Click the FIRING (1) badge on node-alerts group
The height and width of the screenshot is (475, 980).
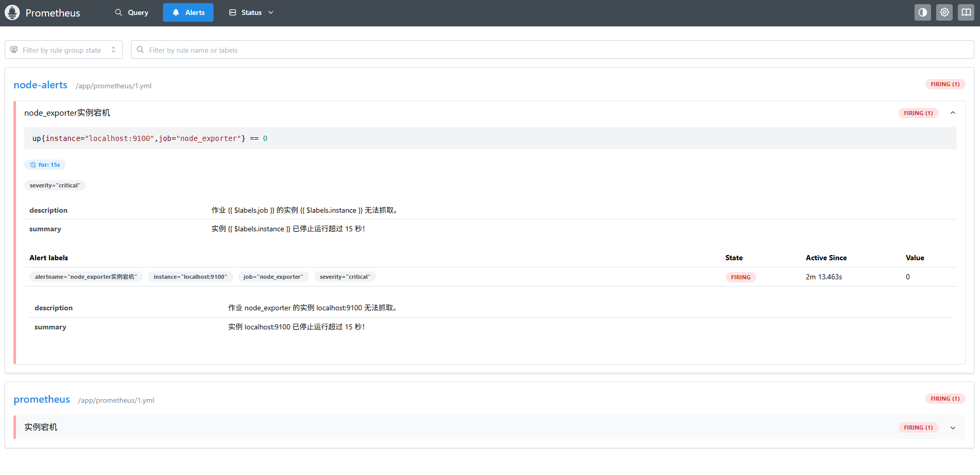click(x=944, y=84)
